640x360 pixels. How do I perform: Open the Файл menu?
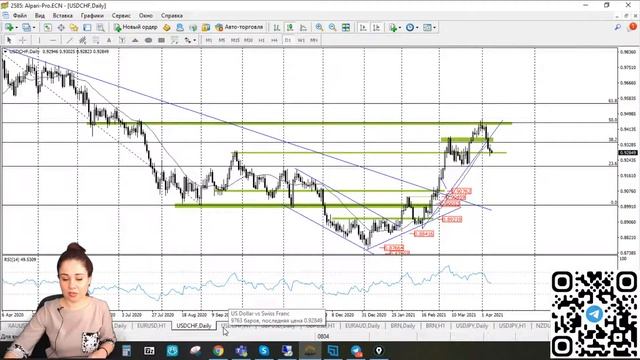[x=20, y=16]
